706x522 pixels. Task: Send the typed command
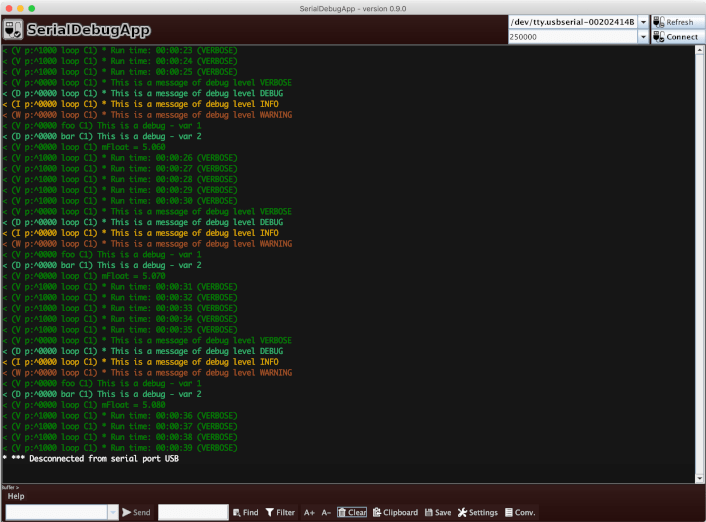pyautogui.click(x=137, y=512)
